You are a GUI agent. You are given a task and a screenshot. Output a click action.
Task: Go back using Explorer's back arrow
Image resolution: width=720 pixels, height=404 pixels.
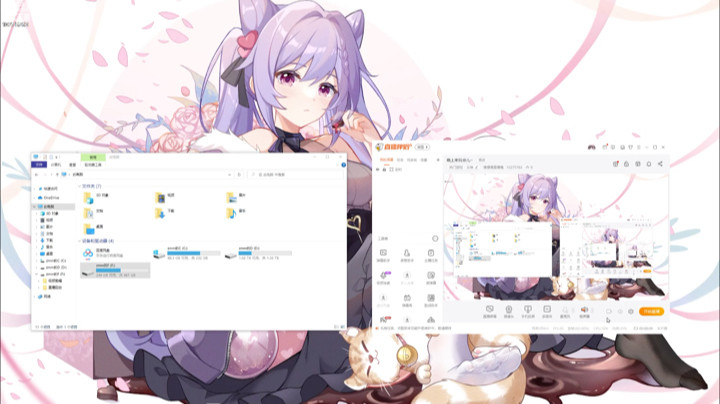[37, 174]
